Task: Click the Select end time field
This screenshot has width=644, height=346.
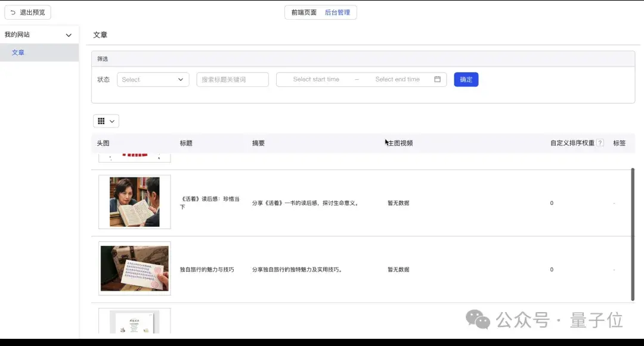Action: [397, 79]
